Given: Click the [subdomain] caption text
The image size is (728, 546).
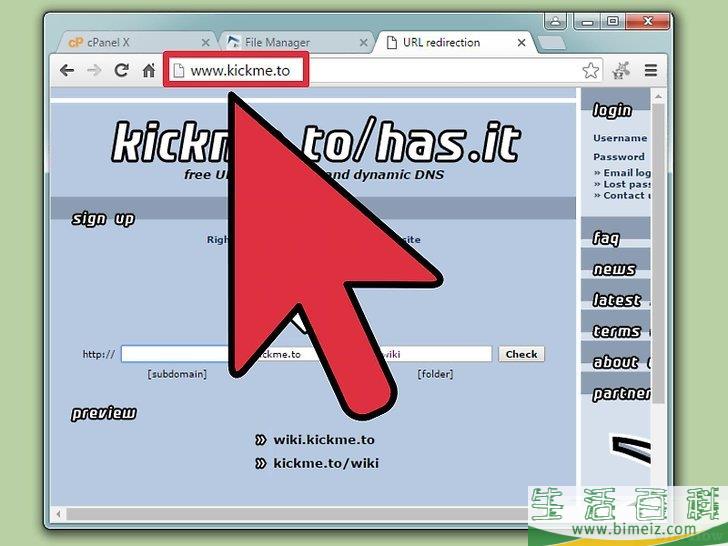Looking at the screenshot, I should click(x=177, y=374).
